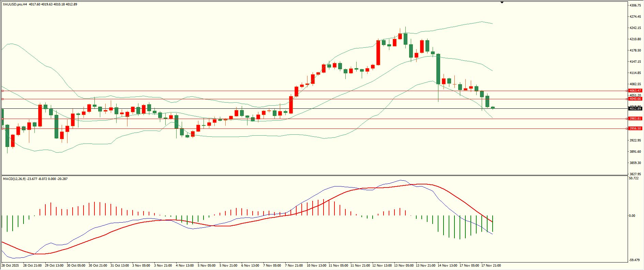This screenshot has width=644, height=270.
Task: Click the 3956.50 red price tag
Action: point(635,129)
